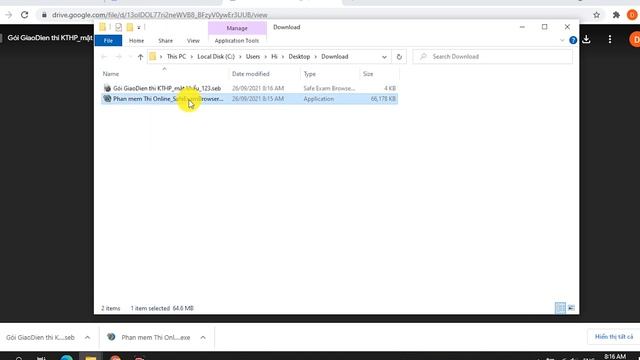This screenshot has height=360, width=640.
Task: Switch to the Home ribbon tab
Action: 136,40
